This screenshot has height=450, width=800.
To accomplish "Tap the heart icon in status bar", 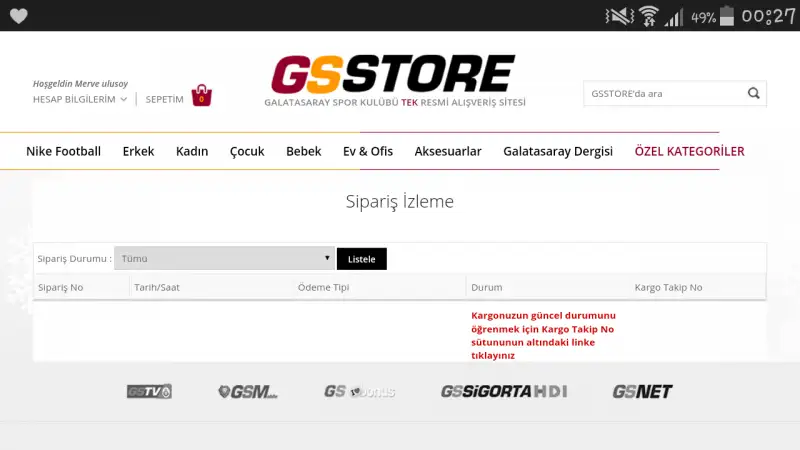I will pos(19,16).
